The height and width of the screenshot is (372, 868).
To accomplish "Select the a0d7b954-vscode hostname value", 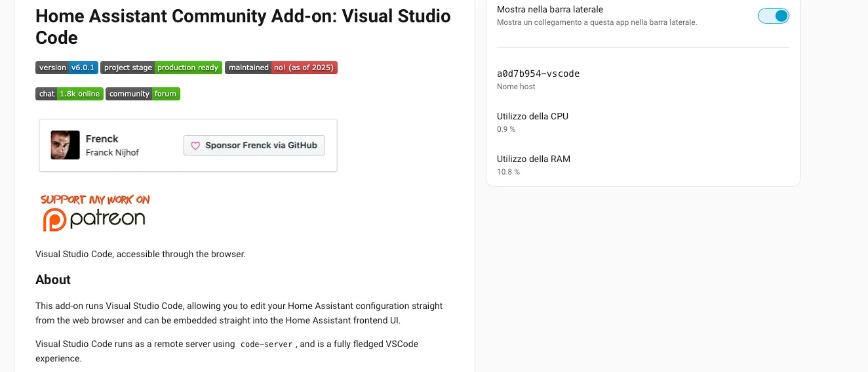I will (x=538, y=73).
